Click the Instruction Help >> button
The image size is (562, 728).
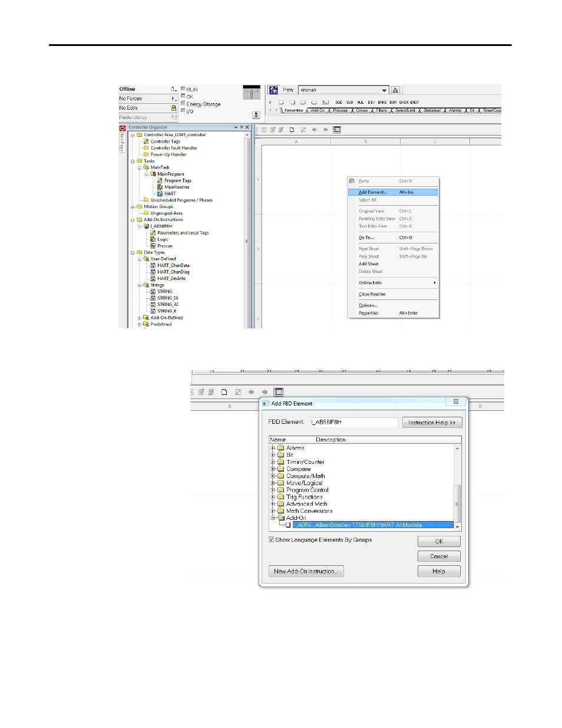click(x=432, y=423)
